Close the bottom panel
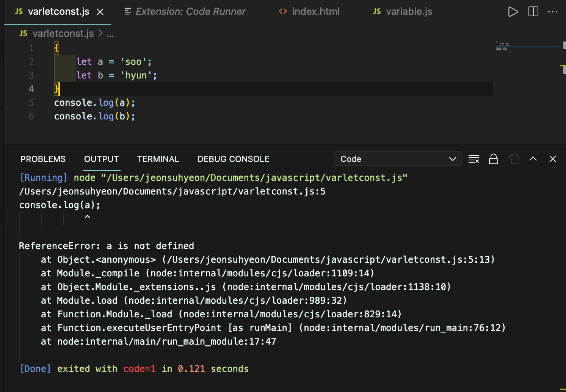The image size is (566, 392). [553, 159]
